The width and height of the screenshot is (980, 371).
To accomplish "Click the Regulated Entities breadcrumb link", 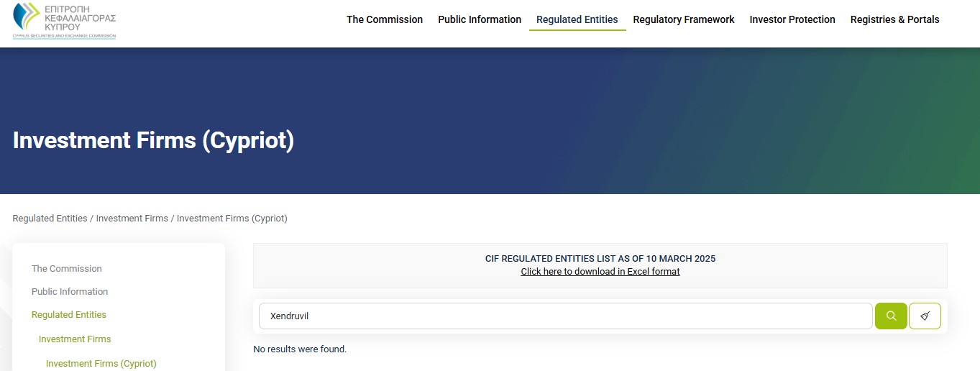I will tap(50, 219).
